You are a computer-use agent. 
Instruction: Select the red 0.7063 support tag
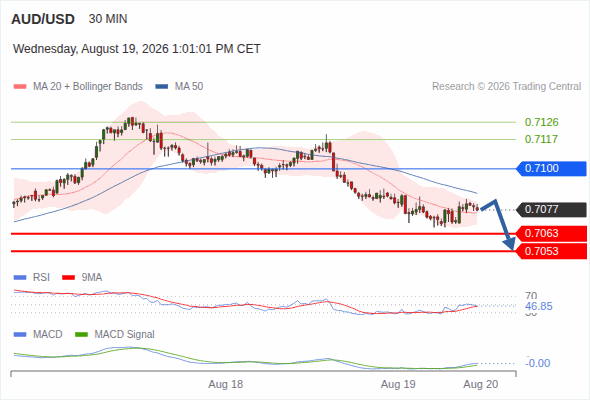[551, 234]
